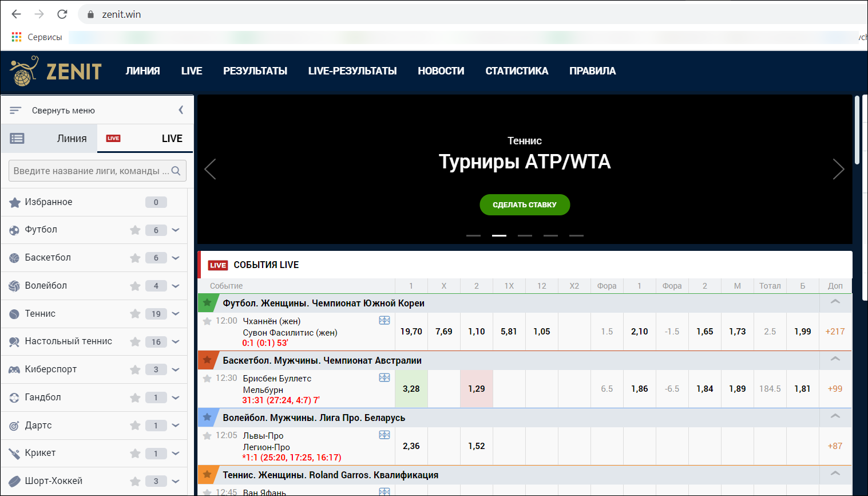
Task: Open the Сервисы apps grid icon
Action: [17, 37]
